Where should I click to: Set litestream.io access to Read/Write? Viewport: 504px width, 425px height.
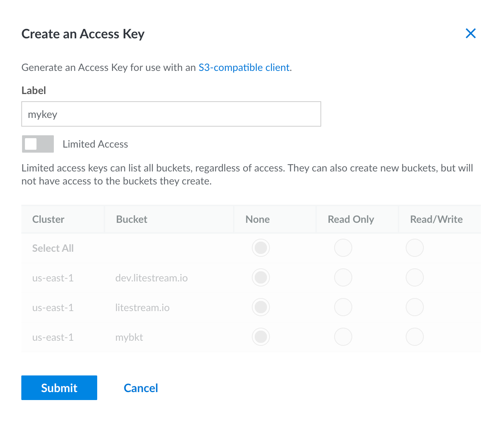[x=414, y=307]
